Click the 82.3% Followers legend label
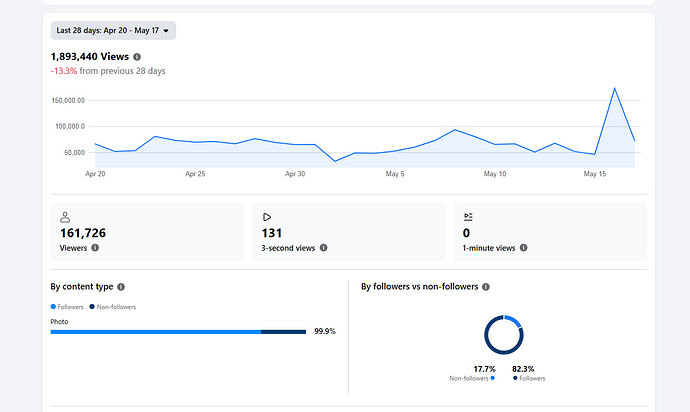 pos(529,373)
